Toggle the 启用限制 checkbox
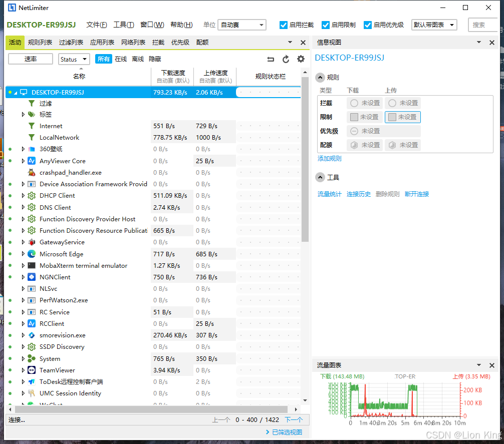 point(326,25)
